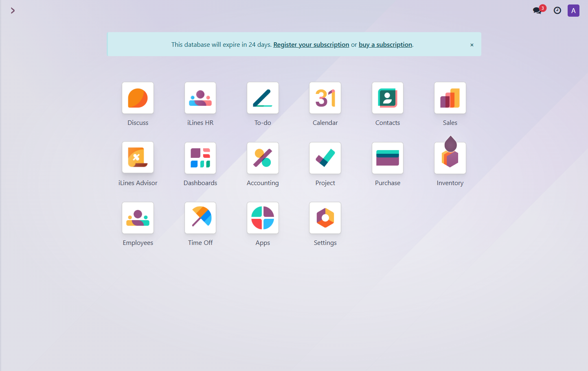This screenshot has width=588, height=371.
Task: Open the Discuss app
Action: click(x=138, y=98)
